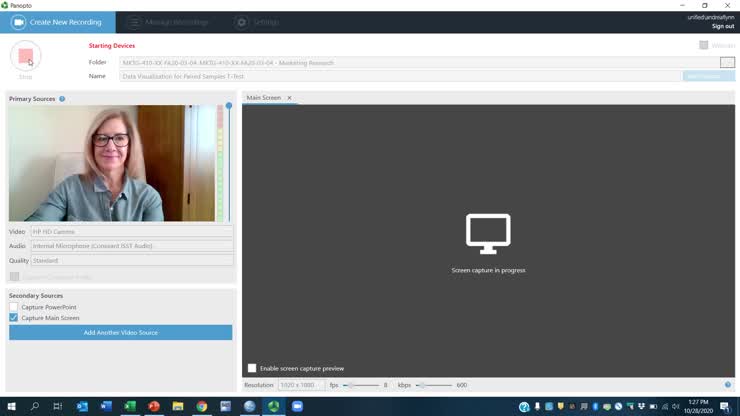This screenshot has width=740, height=416.
Task: Switch to the Create New Recording tab
Action: (57, 22)
